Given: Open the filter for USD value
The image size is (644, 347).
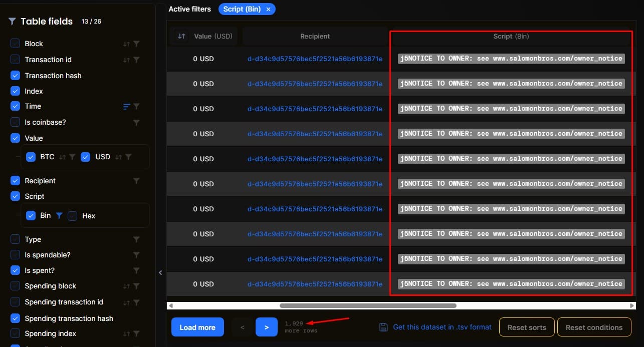Looking at the screenshot, I should coord(128,157).
